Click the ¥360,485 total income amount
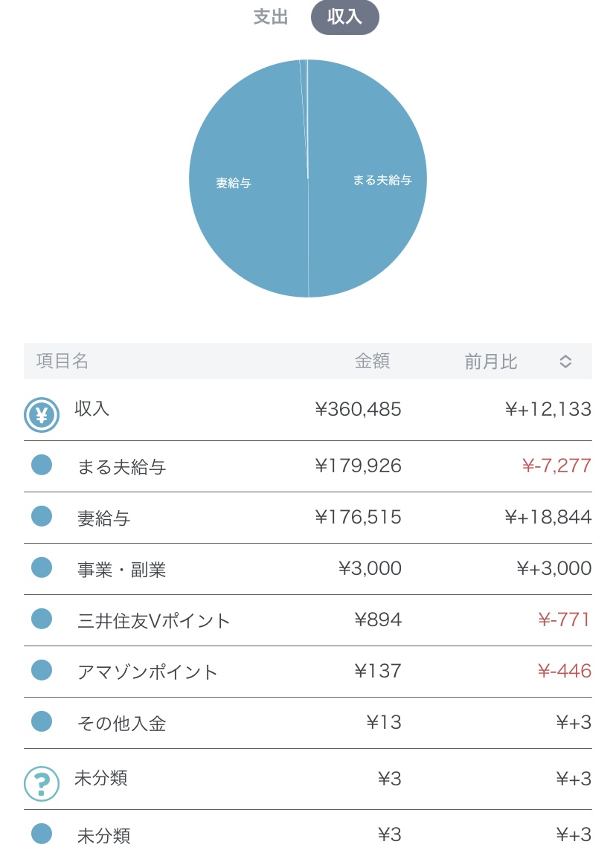 [358, 409]
